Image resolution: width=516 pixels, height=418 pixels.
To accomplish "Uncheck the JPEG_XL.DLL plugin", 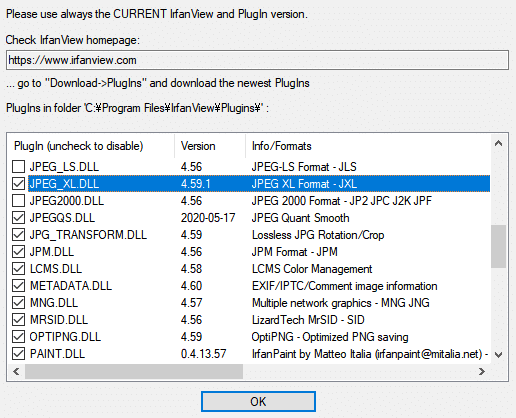I will coord(18,184).
